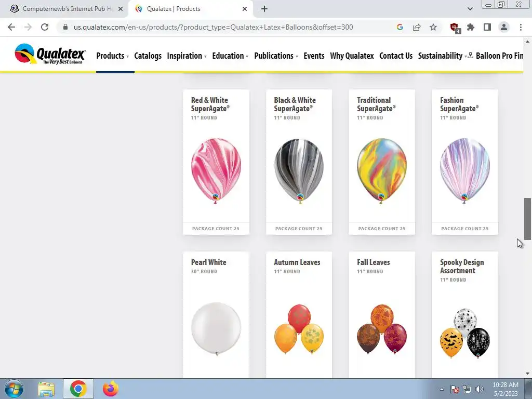The width and height of the screenshot is (532, 399).
Task: Expand the Products menu
Action: [x=112, y=56]
